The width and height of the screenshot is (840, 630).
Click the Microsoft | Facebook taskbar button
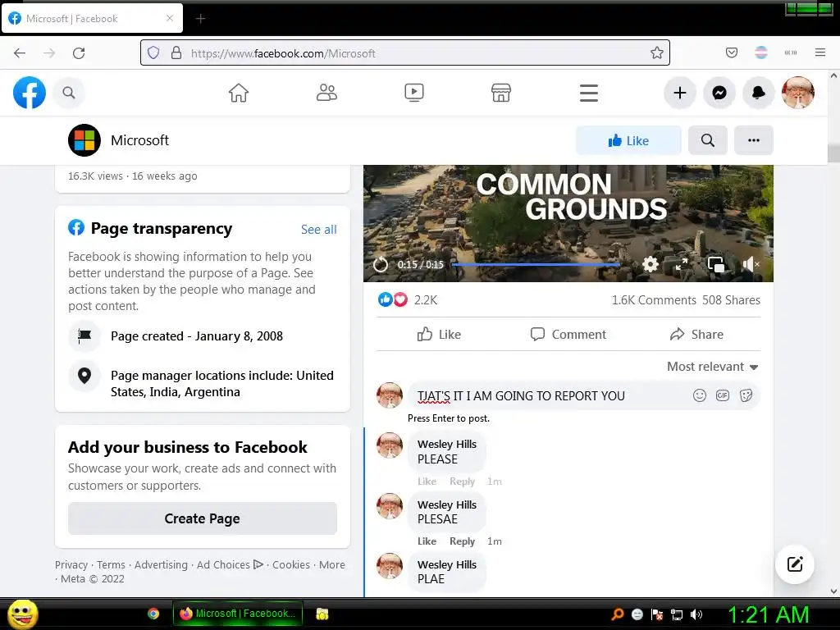238,614
